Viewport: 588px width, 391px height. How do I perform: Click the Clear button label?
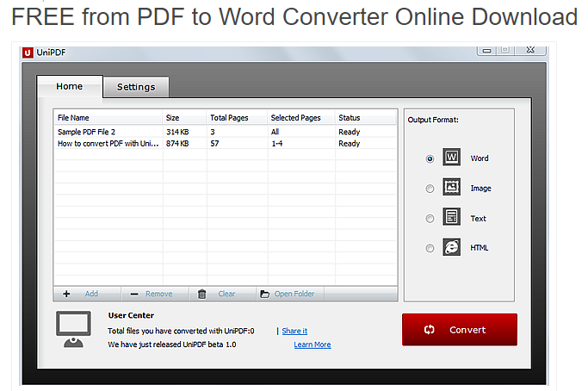[x=226, y=294]
